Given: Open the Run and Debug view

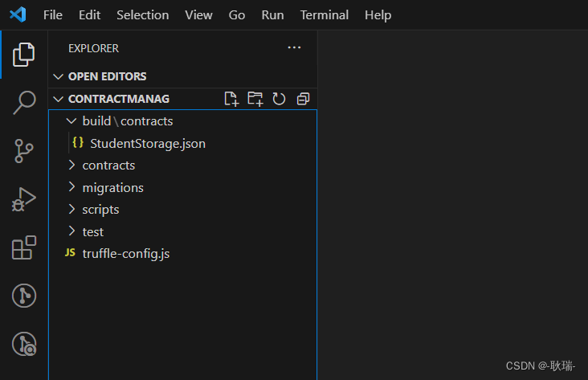Looking at the screenshot, I should point(23,199).
